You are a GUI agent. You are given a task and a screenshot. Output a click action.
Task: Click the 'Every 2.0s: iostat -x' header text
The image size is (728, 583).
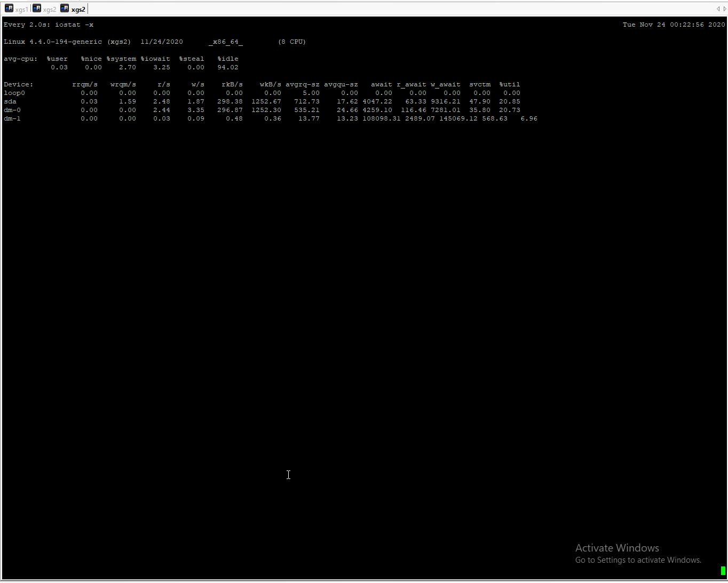point(49,25)
